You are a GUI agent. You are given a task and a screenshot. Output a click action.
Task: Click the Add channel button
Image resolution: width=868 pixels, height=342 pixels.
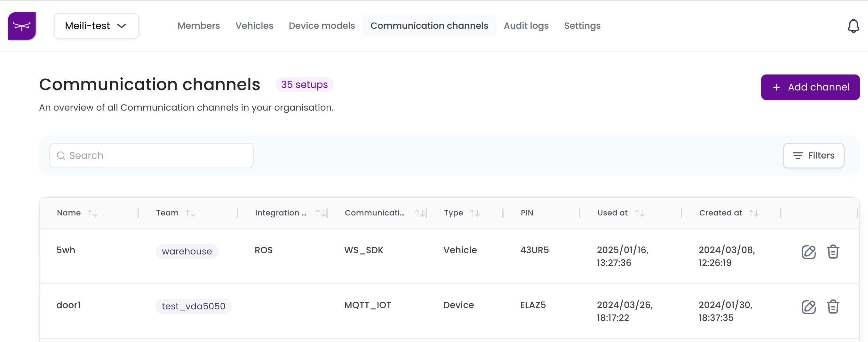point(810,87)
